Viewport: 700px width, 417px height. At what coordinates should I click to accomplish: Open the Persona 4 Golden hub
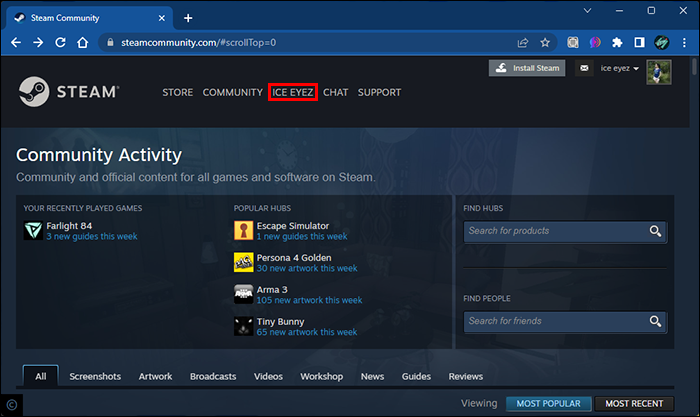tap(294, 258)
